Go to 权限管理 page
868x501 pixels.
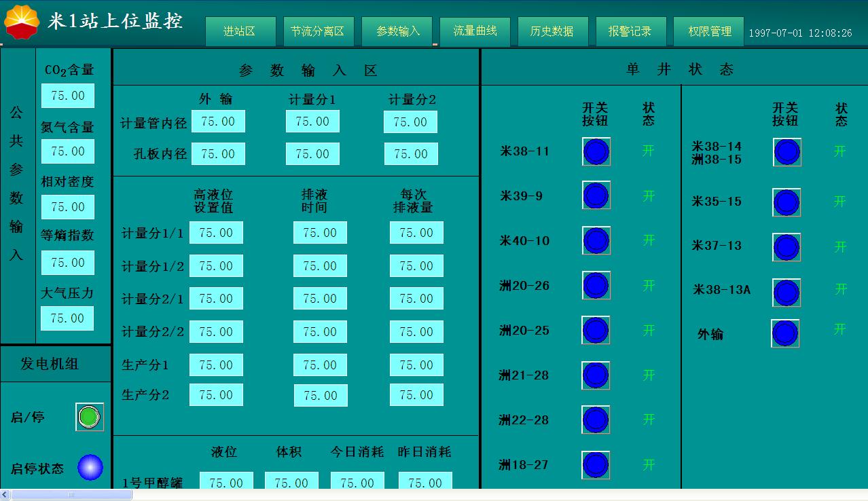[709, 31]
